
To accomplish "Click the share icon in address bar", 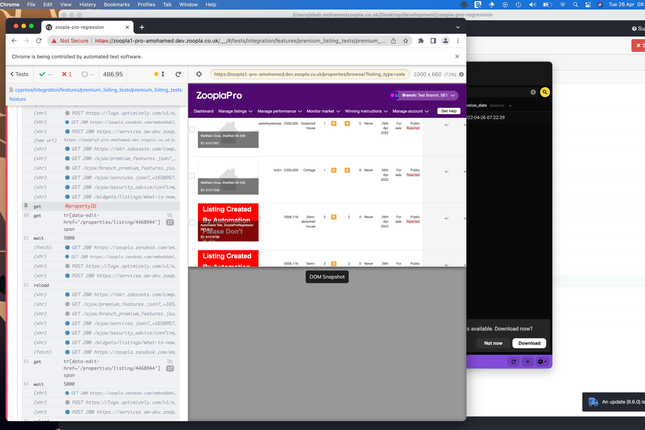I will tap(393, 41).
